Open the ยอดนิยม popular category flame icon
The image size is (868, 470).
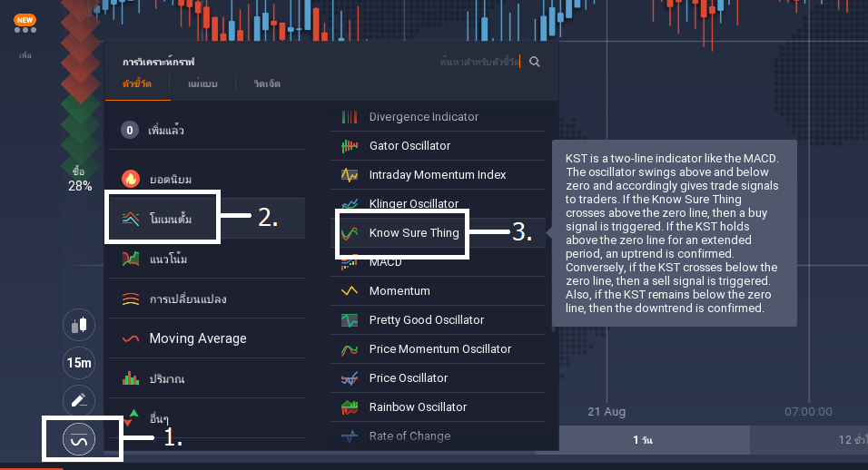click(x=131, y=179)
